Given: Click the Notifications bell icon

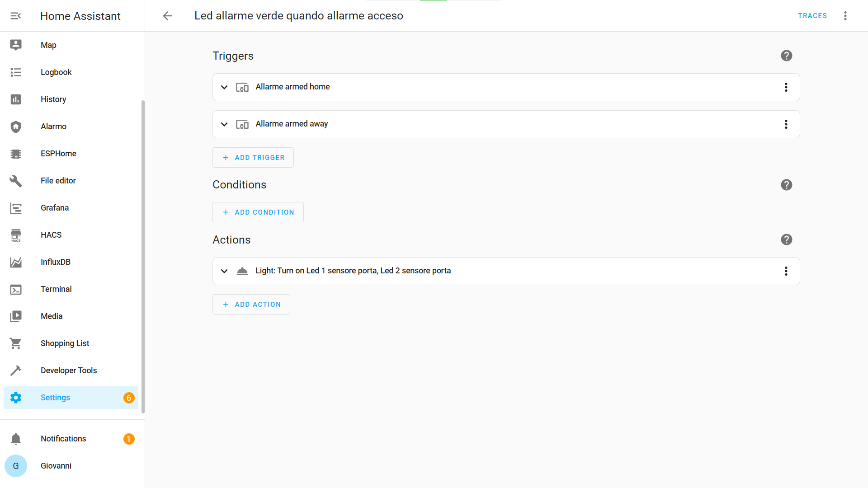Looking at the screenshot, I should [16, 439].
